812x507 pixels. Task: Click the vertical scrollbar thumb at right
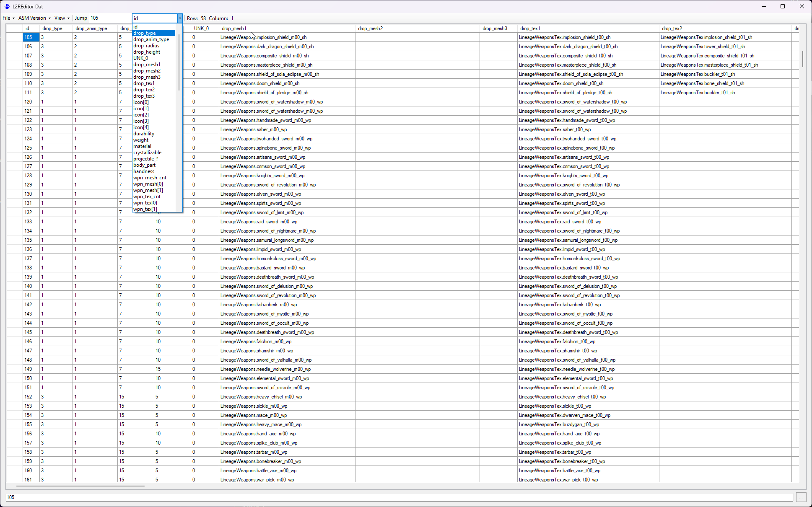tap(802, 59)
